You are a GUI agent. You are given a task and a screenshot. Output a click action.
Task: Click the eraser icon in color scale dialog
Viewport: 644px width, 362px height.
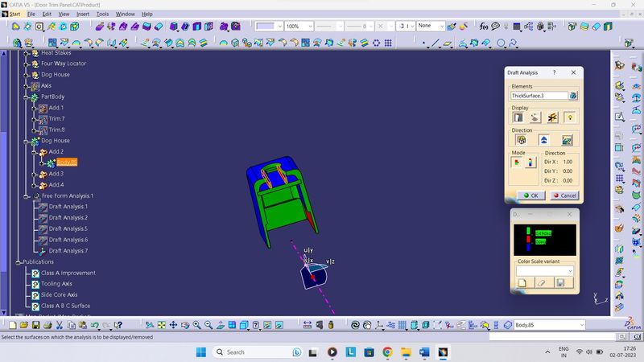pyautogui.click(x=539, y=283)
